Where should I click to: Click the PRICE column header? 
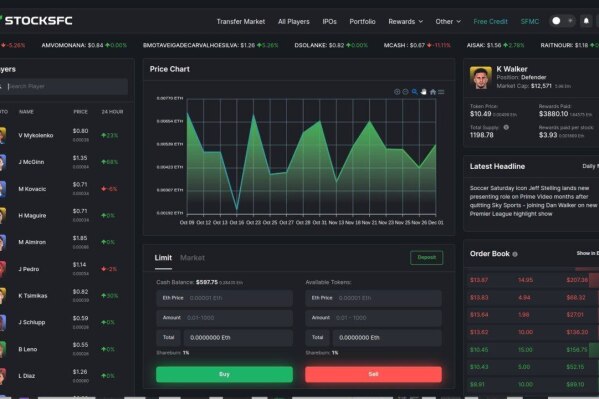tap(81, 112)
